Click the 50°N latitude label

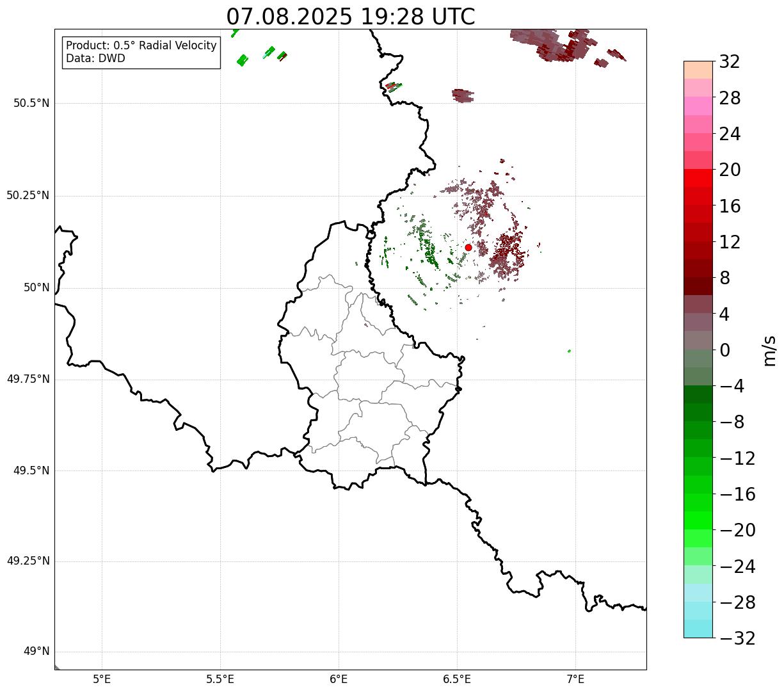pyautogui.click(x=36, y=287)
